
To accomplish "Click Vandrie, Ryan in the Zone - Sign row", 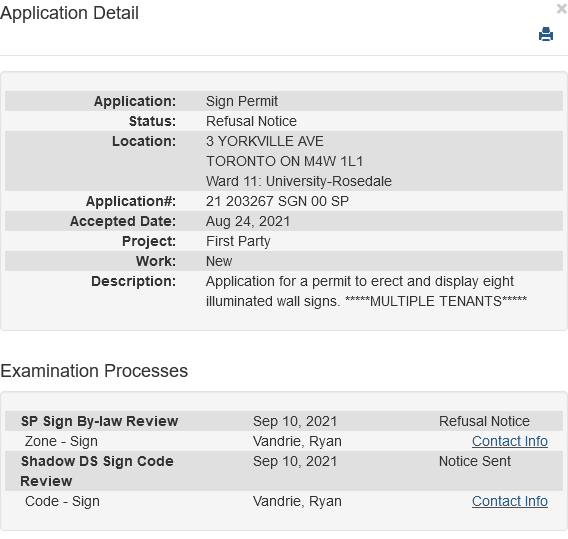I will (x=297, y=441).
